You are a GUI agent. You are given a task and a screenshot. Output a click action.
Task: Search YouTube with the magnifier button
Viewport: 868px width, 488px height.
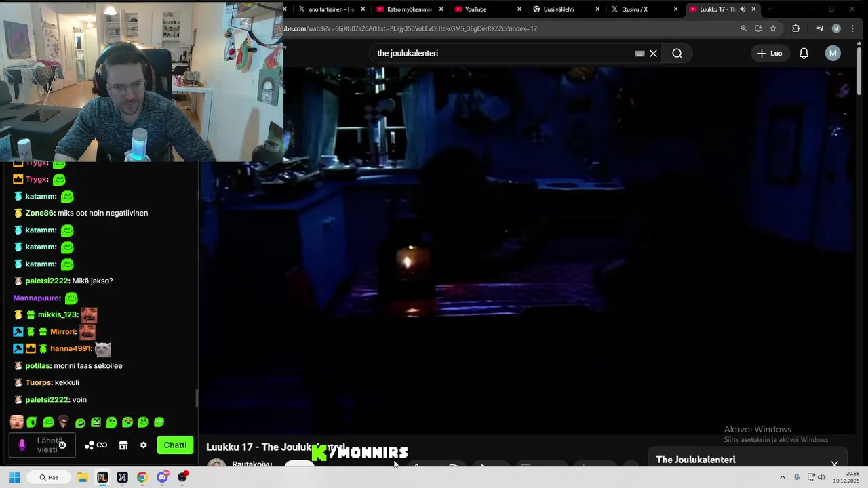click(677, 54)
